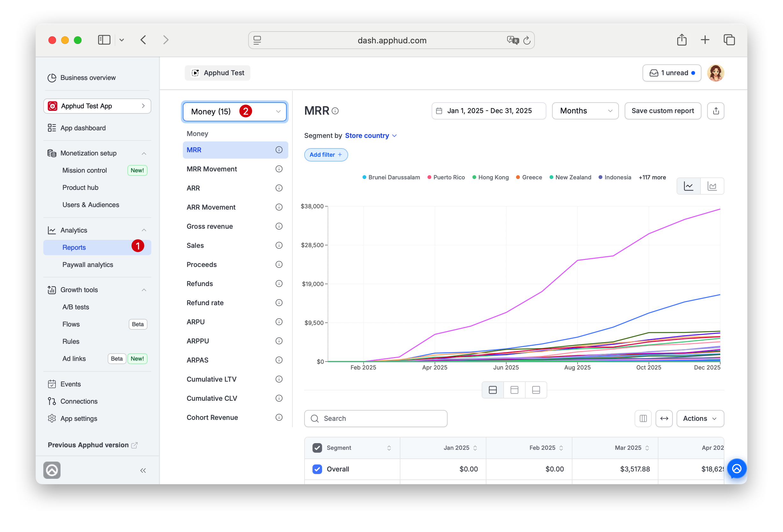The height and width of the screenshot is (532, 783).
Task: Show info icon for MRR Movement
Action: tap(279, 169)
